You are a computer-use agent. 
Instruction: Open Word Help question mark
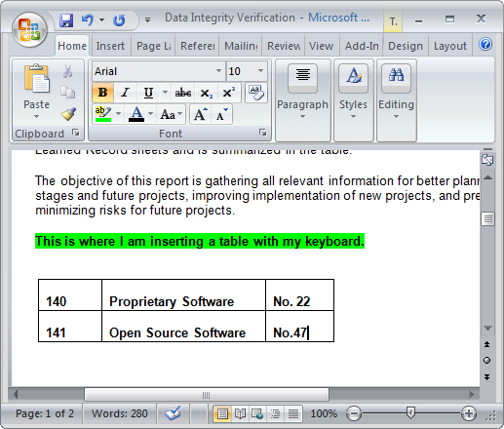pos(485,44)
